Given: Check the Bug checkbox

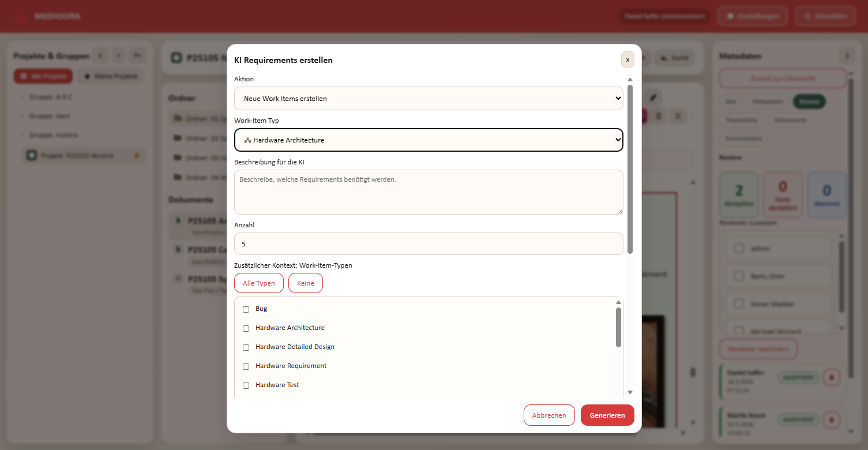Looking at the screenshot, I should 246,310.
